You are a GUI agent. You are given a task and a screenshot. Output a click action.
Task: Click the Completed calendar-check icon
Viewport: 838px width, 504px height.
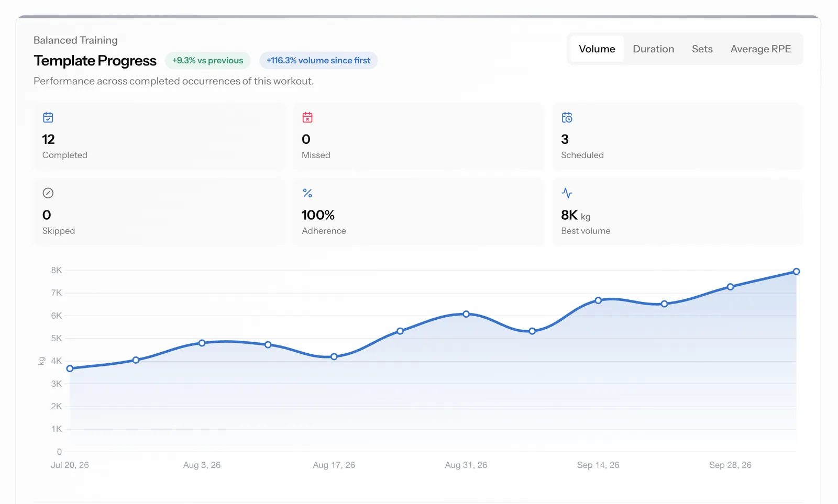(48, 117)
